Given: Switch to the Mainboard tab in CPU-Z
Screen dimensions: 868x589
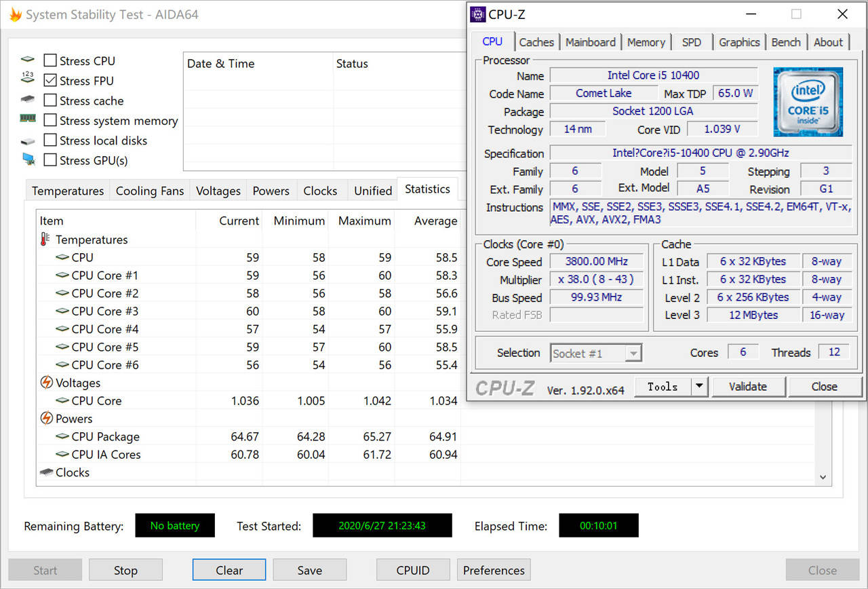Looking at the screenshot, I should click(590, 42).
